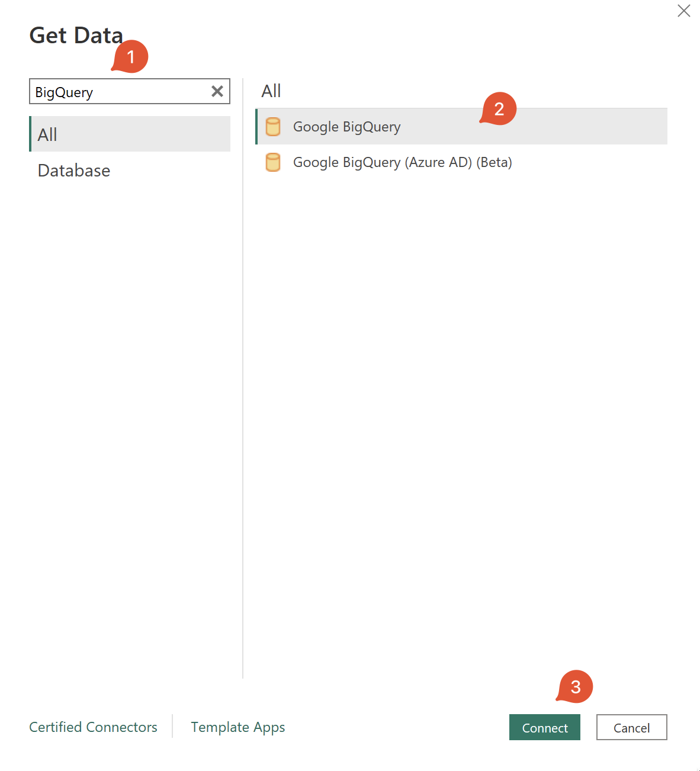700x771 pixels.
Task: Click the Google BigQuery (Azure AD) connector icon
Action: click(273, 162)
